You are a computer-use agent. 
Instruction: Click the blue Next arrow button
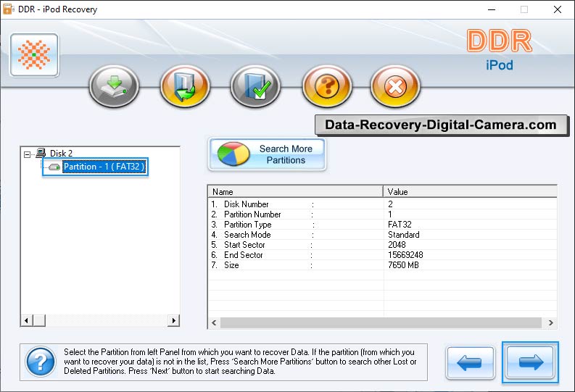530,363
